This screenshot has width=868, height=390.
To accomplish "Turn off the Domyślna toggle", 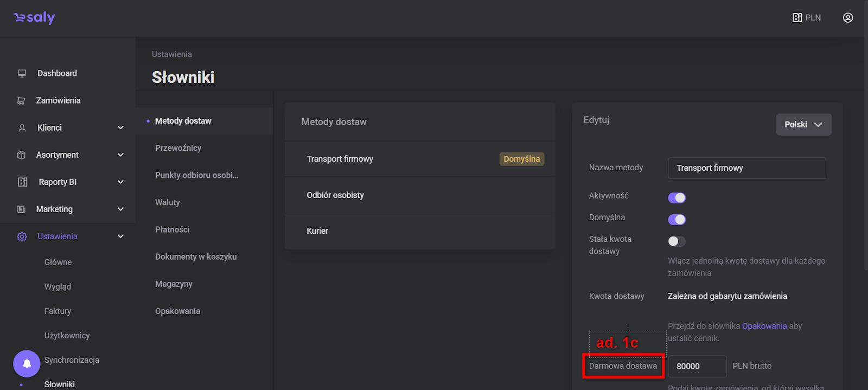I will (x=676, y=220).
